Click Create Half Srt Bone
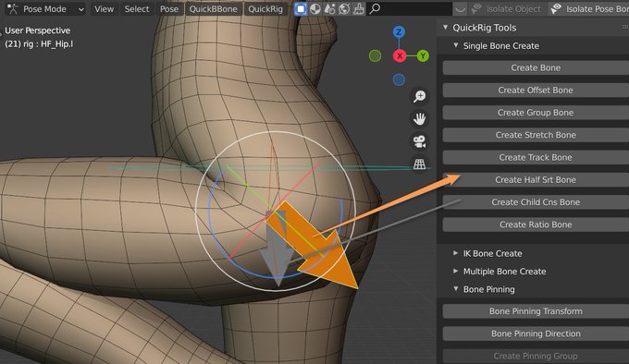Viewport: 629px width, 364px height. click(x=536, y=180)
